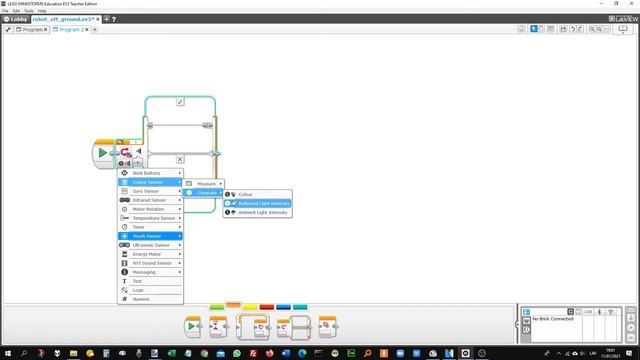Switch to Program 2 tab
Viewport: 640px width, 360px height.
tap(71, 29)
